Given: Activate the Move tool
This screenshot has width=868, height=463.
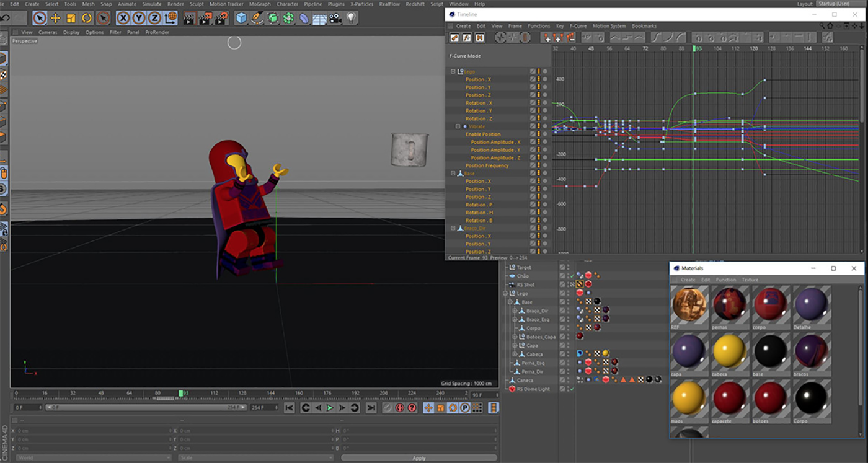Looking at the screenshot, I should pos(55,18).
